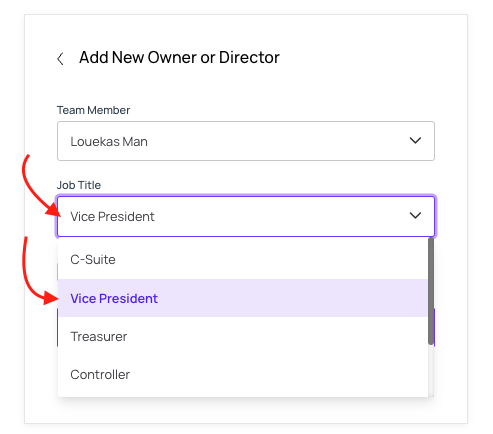Click the Add New Owner or Director heading

pyautogui.click(x=179, y=57)
